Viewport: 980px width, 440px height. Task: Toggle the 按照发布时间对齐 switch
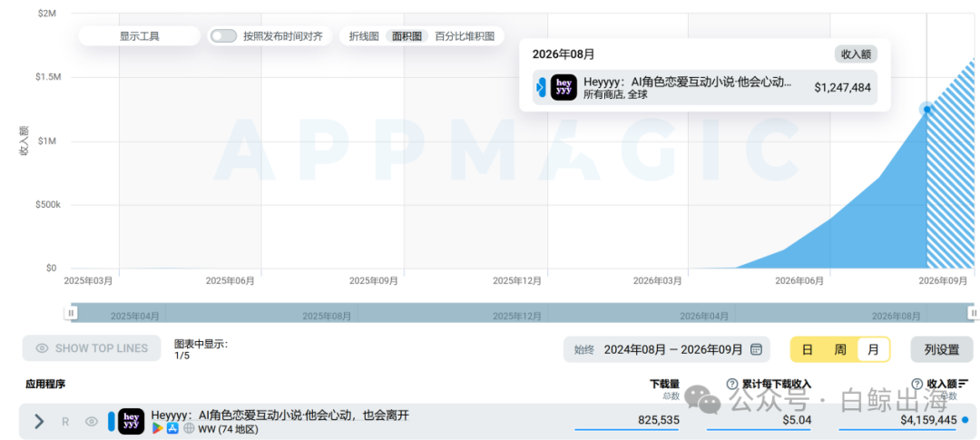tap(223, 36)
